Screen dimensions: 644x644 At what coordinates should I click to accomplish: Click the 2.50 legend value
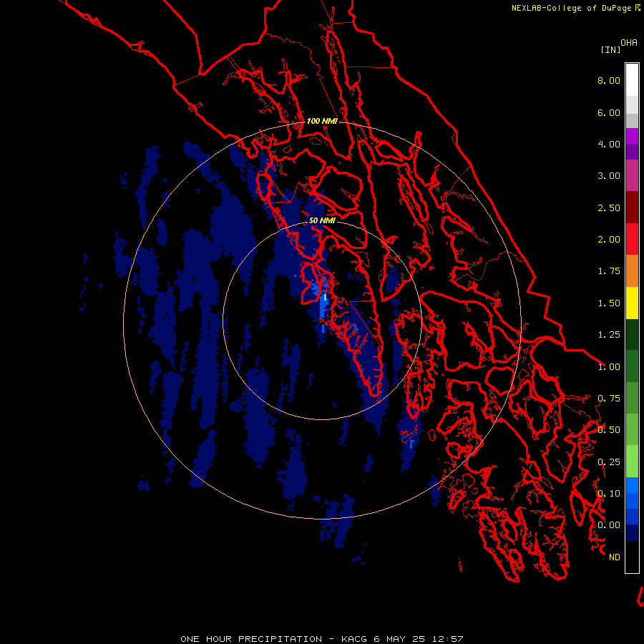(x=609, y=208)
